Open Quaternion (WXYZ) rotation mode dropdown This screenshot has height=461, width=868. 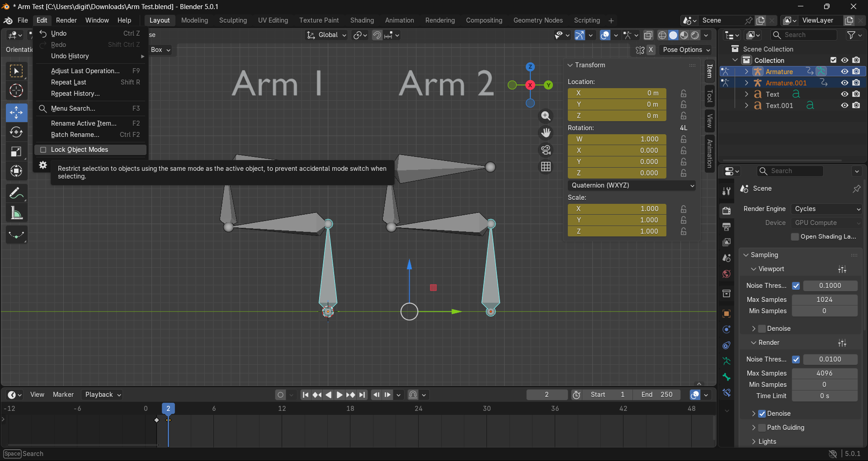click(x=632, y=185)
